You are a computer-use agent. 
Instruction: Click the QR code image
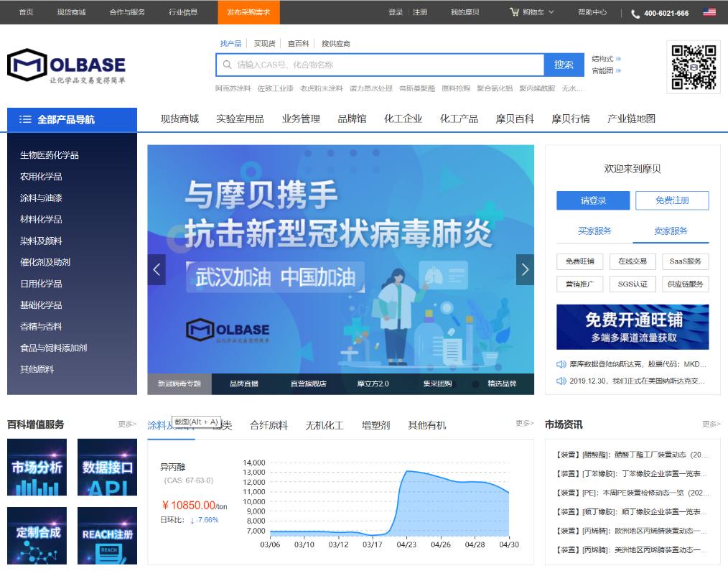click(693, 67)
